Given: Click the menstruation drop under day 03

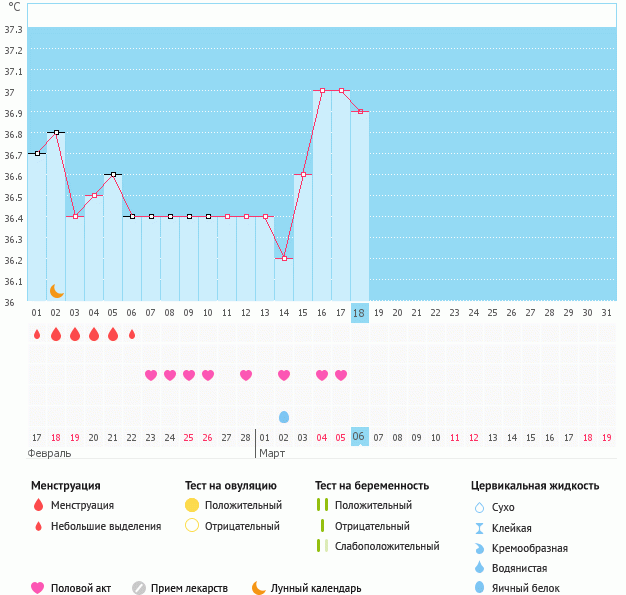Looking at the screenshot, I should [x=75, y=334].
